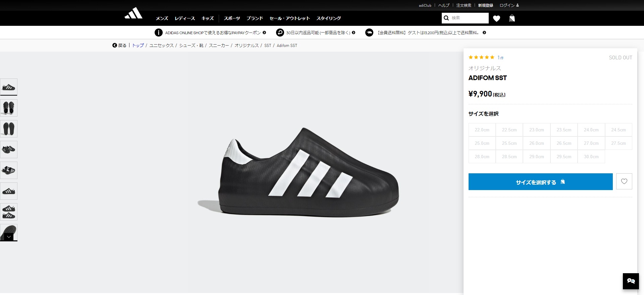
Task: Click the search magnifier icon
Action: tap(446, 18)
